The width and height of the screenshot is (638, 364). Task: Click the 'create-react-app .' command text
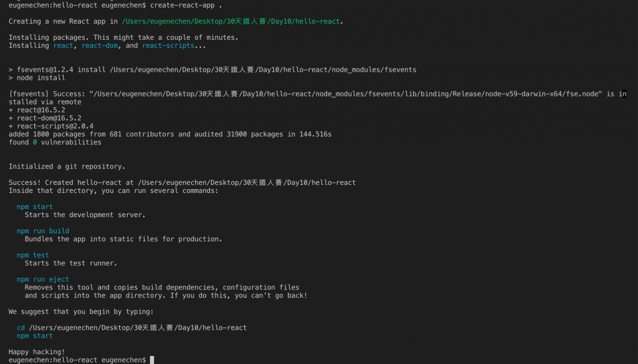pyautogui.click(x=186, y=6)
